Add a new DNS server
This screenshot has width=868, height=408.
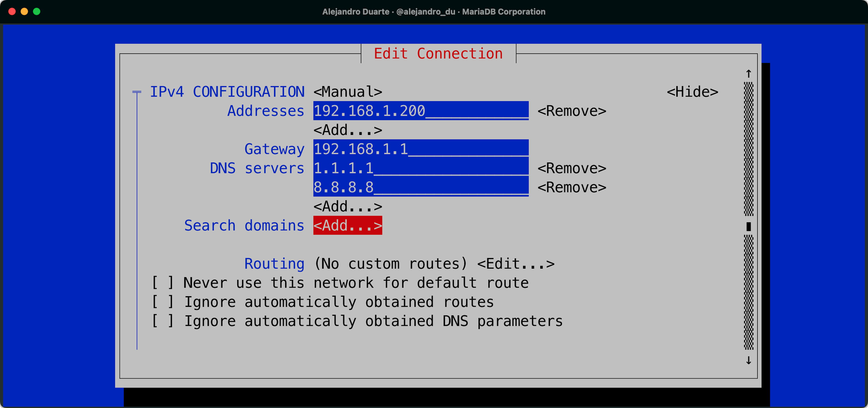(347, 206)
